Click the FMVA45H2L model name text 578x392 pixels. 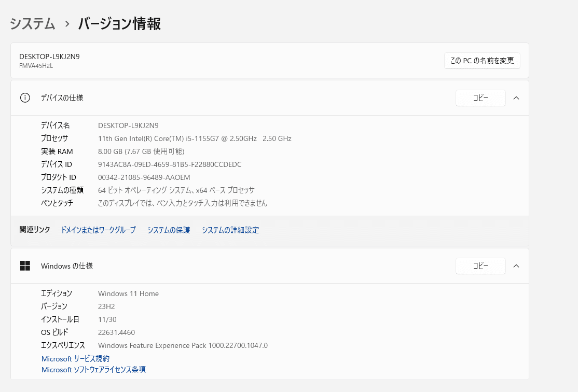34,66
